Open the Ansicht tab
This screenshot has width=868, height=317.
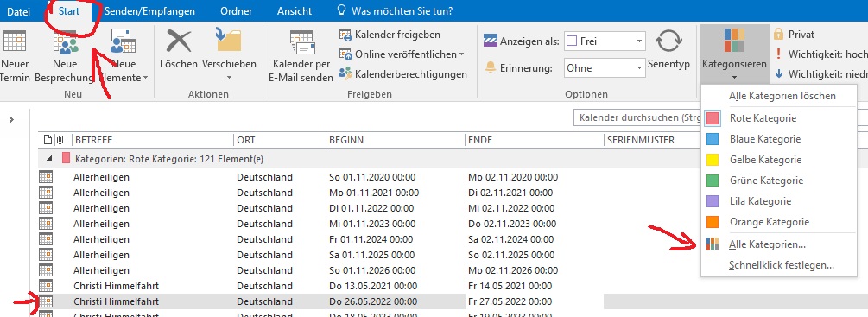(x=295, y=11)
